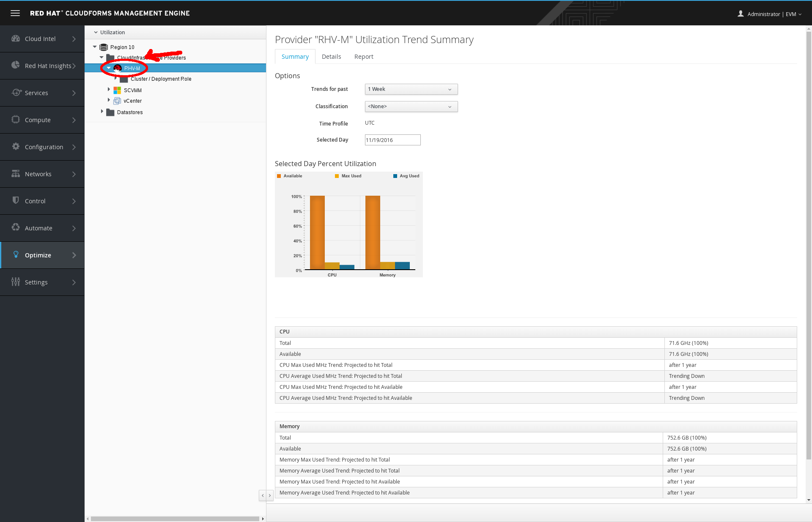Open the Classification dropdown

tap(411, 107)
